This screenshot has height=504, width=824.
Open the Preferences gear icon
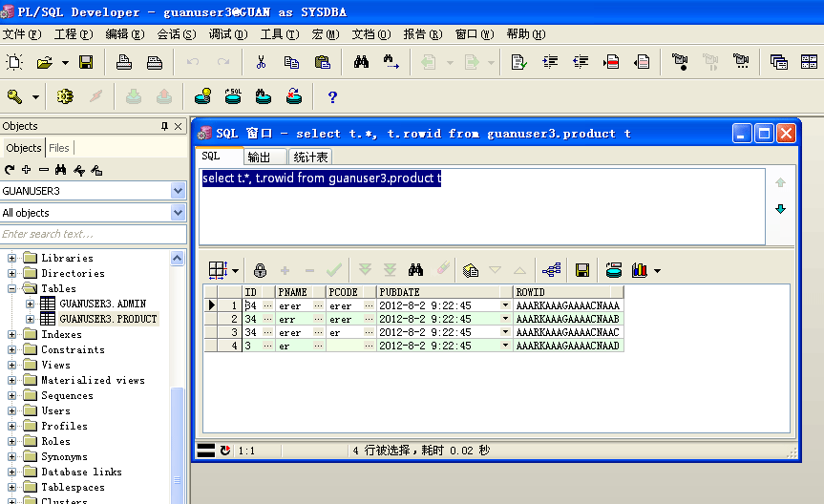pyautogui.click(x=65, y=96)
